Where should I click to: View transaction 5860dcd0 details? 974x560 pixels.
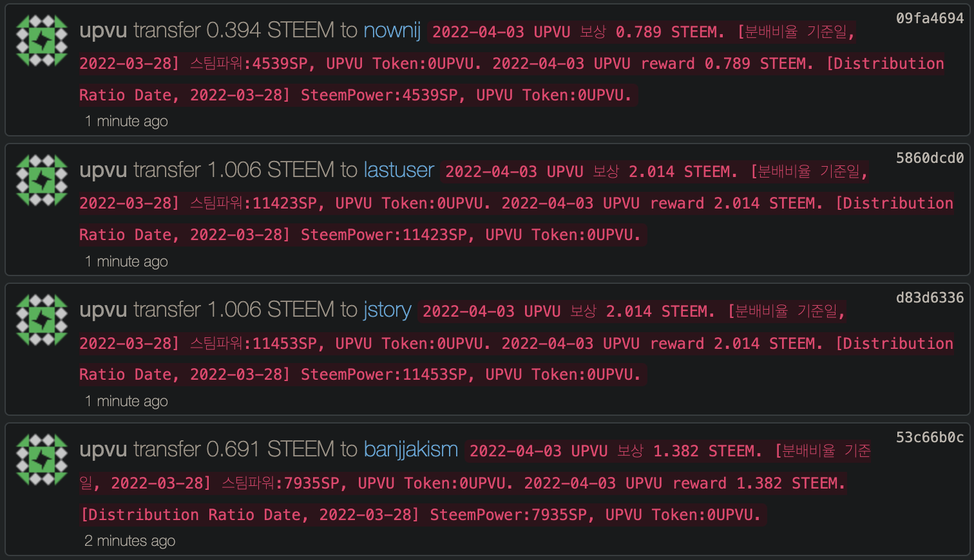point(930,158)
